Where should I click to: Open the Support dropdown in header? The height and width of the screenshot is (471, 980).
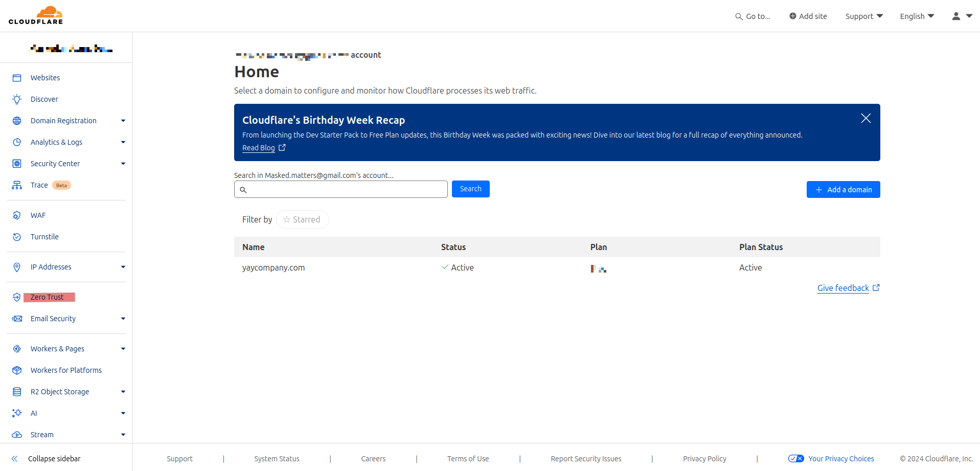864,16
